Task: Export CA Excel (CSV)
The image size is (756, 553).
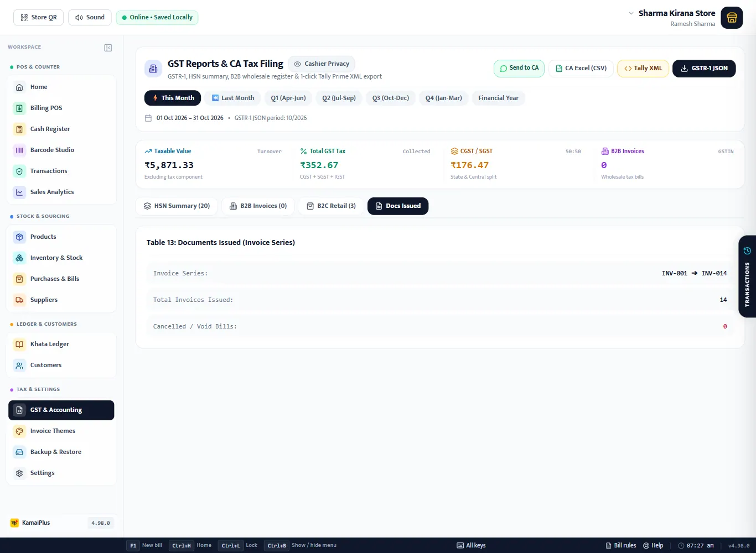Action: (x=581, y=68)
